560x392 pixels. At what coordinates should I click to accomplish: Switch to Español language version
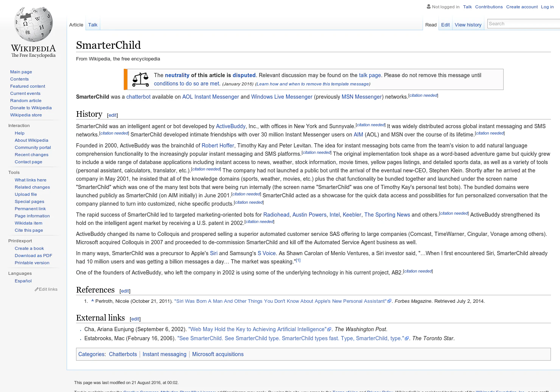tap(23, 281)
